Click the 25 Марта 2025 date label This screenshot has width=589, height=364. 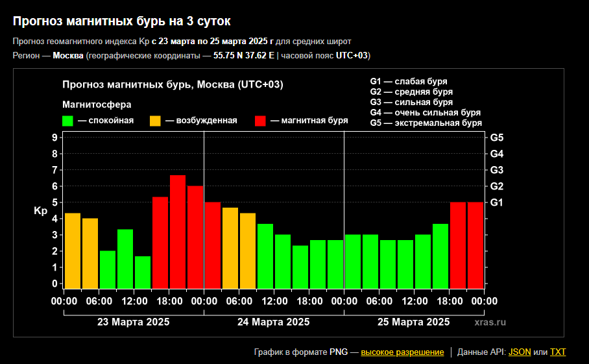(x=413, y=322)
